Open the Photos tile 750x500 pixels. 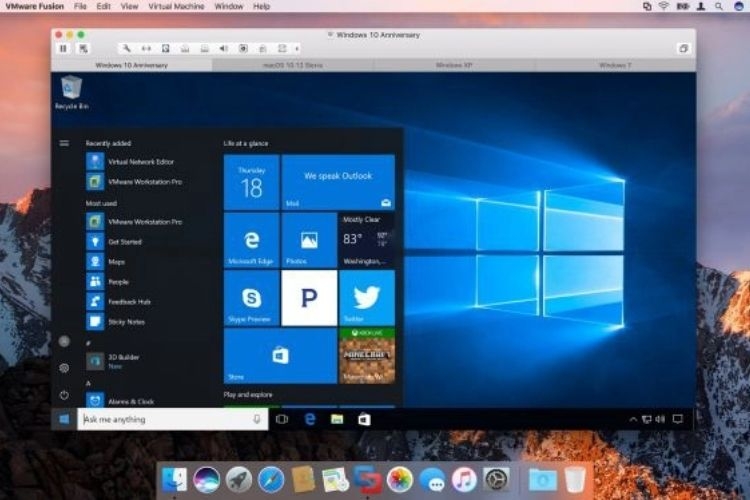[x=309, y=240]
